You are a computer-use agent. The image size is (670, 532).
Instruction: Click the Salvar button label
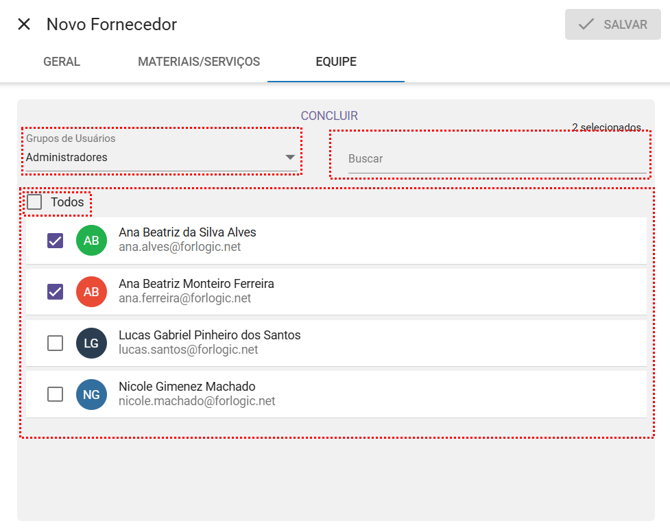(x=625, y=24)
